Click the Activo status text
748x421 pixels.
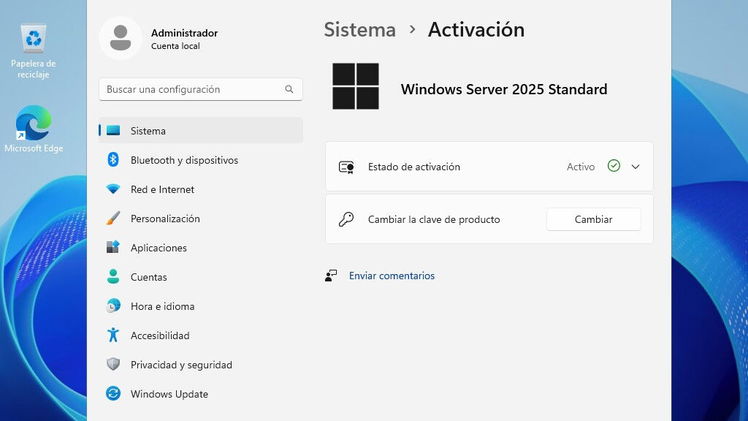tap(581, 167)
